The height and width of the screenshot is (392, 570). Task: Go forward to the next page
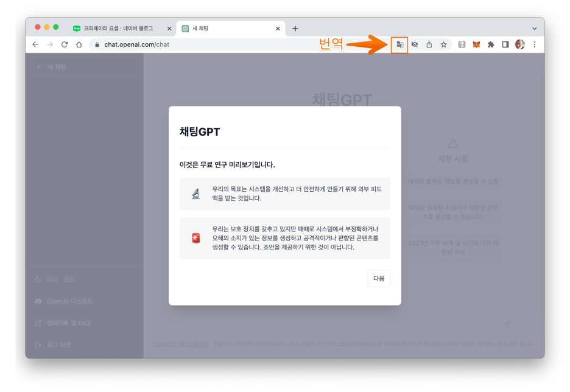50,44
